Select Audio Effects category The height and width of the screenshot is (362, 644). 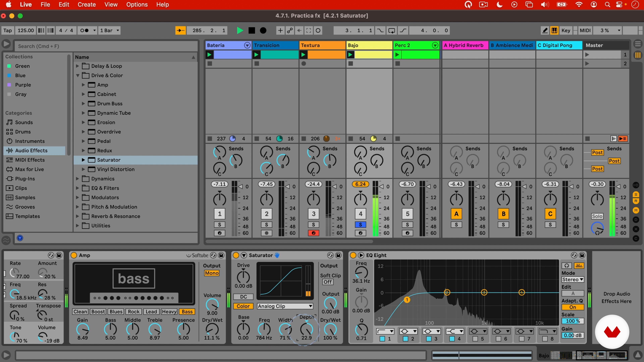click(35, 150)
